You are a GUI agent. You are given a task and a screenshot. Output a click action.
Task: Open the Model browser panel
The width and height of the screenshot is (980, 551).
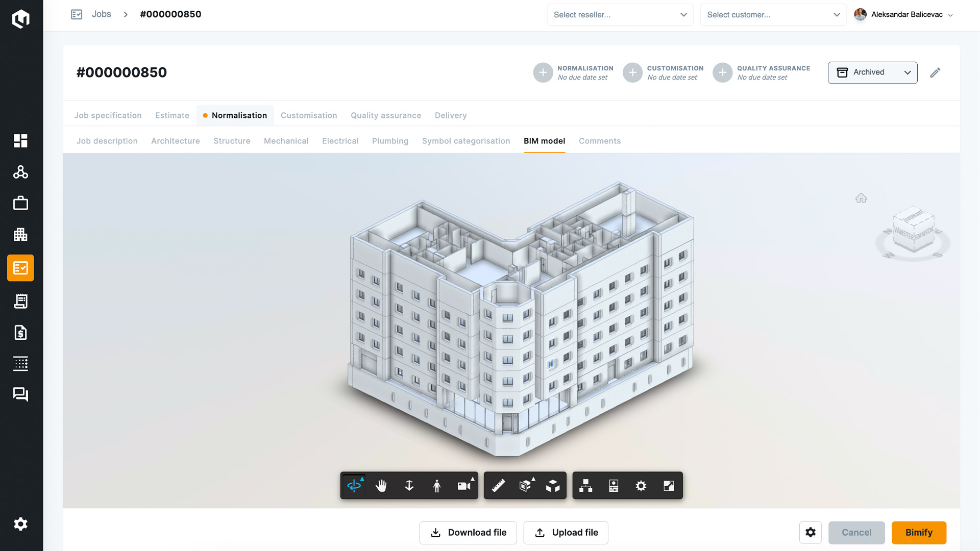tap(586, 486)
